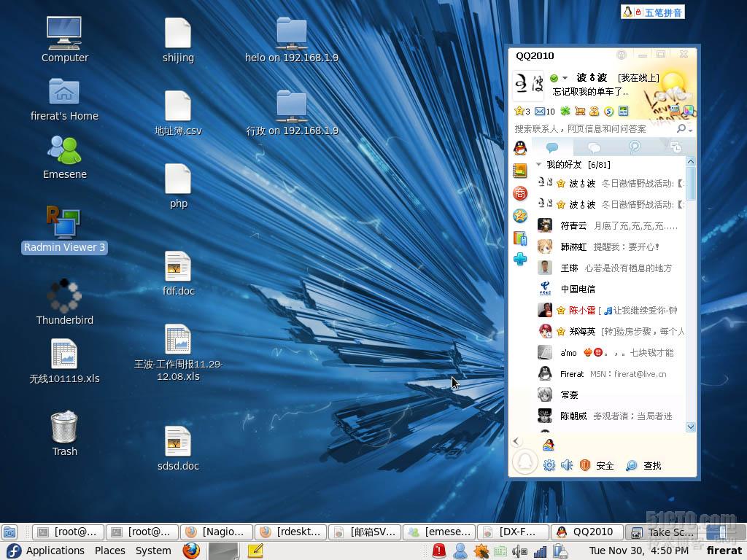Open the red 商 shop sidebar icon

pos(519,193)
